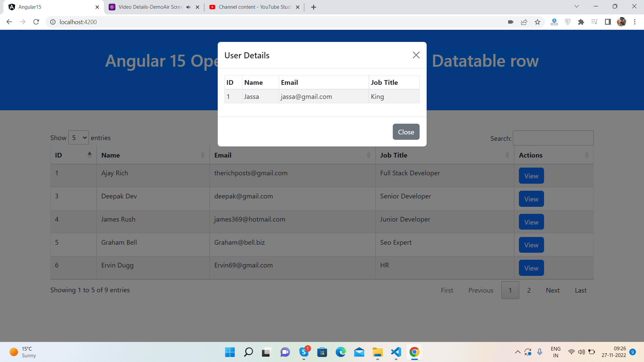Bookmark the page using the star icon

(537, 22)
